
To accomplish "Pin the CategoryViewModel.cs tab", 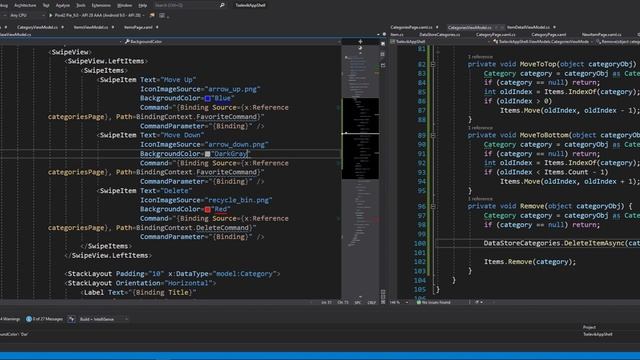I will (62, 27).
